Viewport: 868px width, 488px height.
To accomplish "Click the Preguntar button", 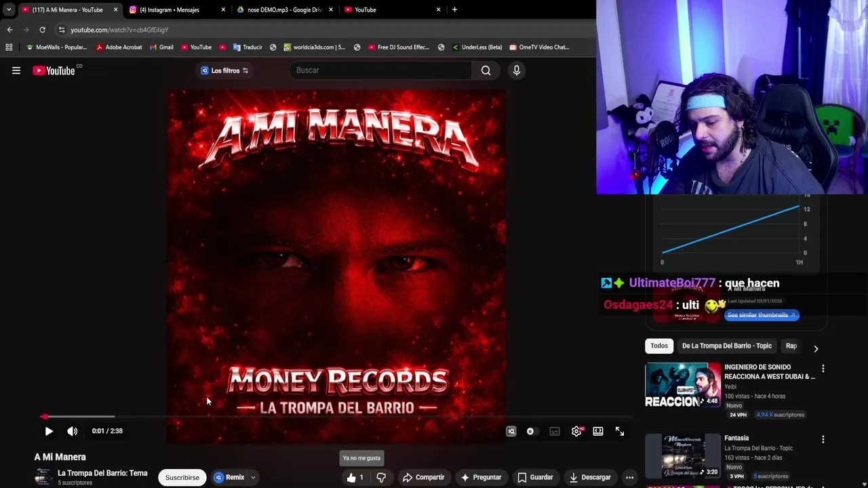I will pos(480,477).
